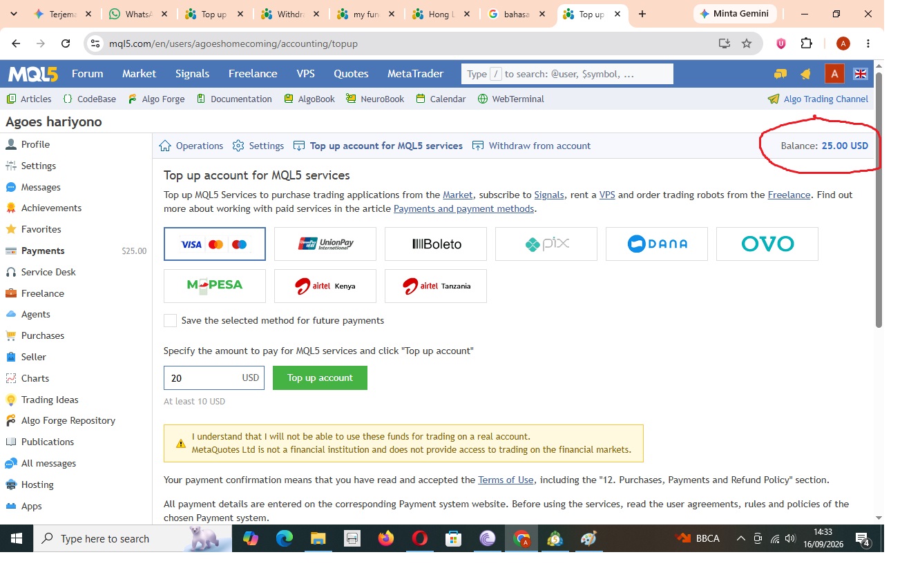
Task: Click the green Top up account button
Action: (x=320, y=378)
